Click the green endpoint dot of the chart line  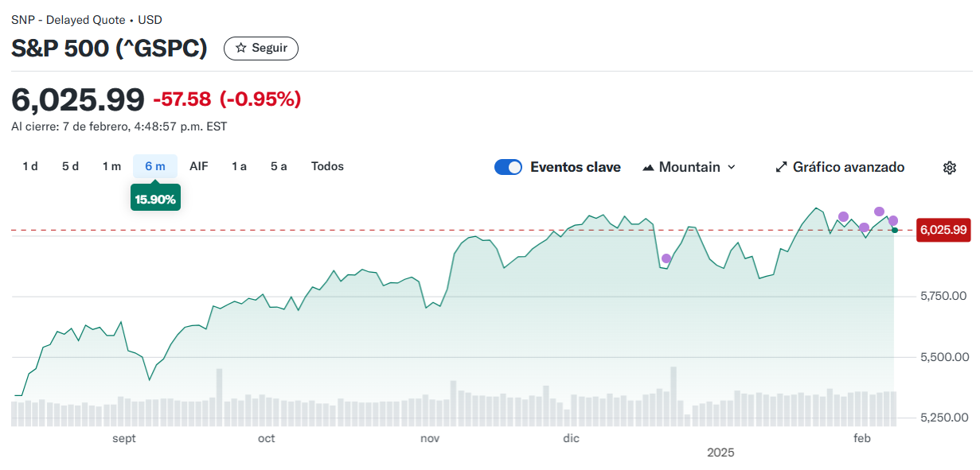(x=895, y=230)
